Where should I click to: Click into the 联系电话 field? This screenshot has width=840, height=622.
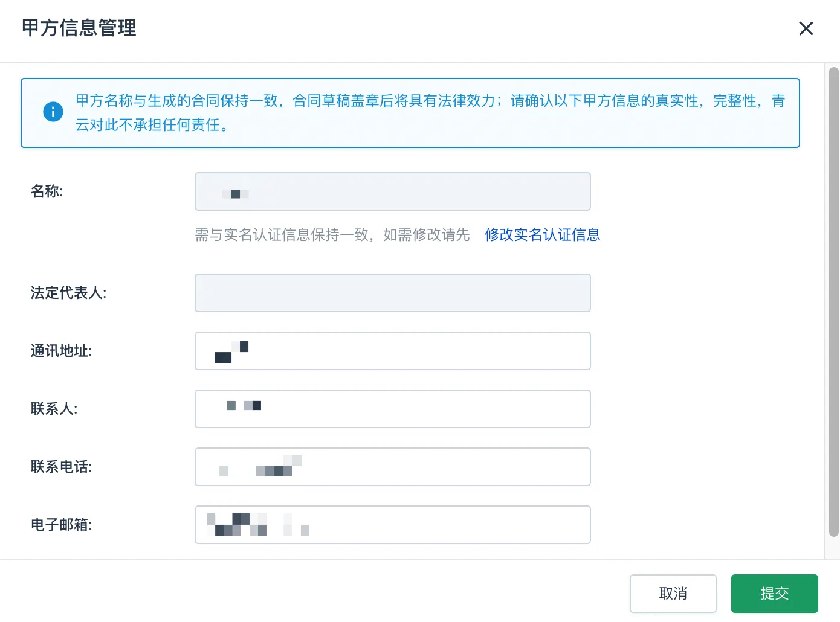coord(393,467)
